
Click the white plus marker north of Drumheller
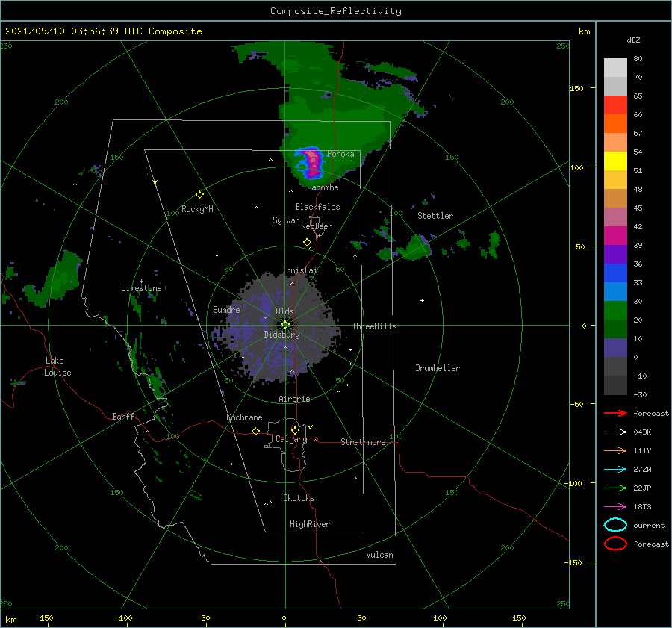pyautogui.click(x=422, y=300)
